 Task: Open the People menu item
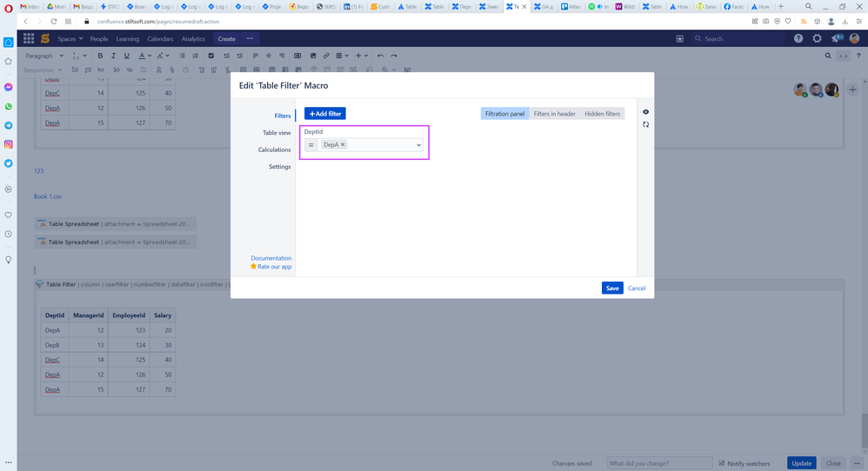click(x=99, y=39)
